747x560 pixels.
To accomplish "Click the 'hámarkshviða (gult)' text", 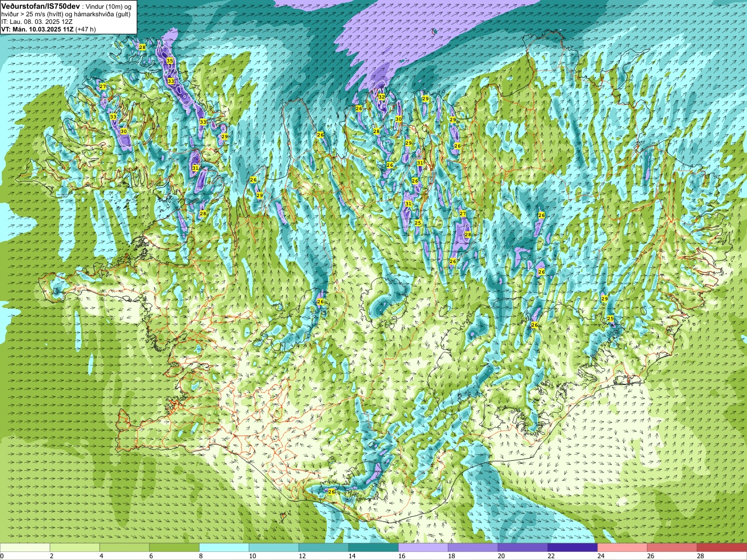I will [103, 14].
